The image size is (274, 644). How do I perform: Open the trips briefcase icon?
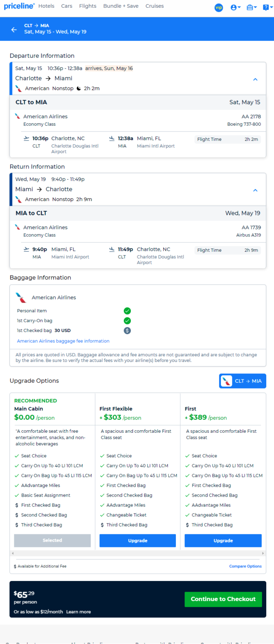coord(252,7)
